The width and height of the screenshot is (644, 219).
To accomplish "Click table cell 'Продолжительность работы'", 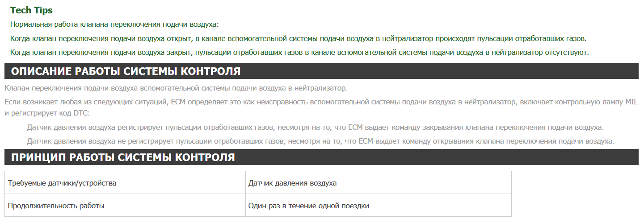I will pos(125,206).
